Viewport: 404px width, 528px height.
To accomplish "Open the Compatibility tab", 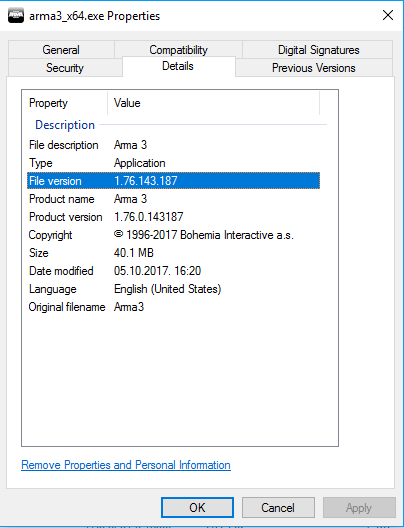I will tap(178, 50).
